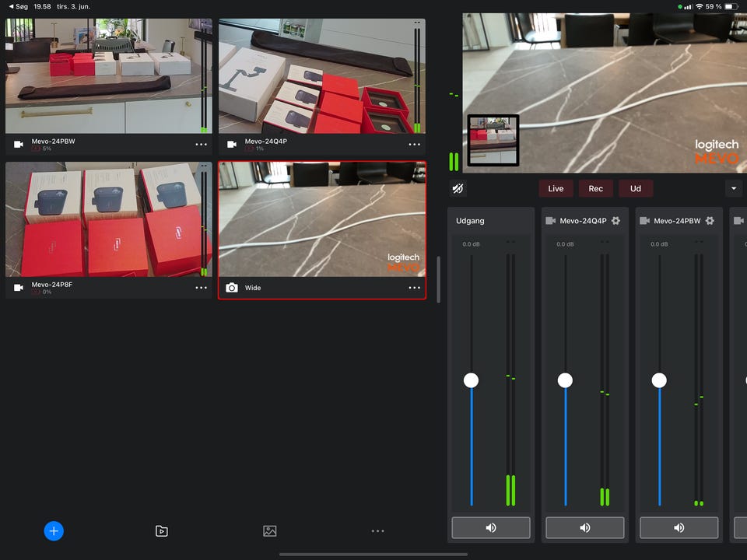
Task: Tap the status bar clock 19.58
Action: coord(42,7)
